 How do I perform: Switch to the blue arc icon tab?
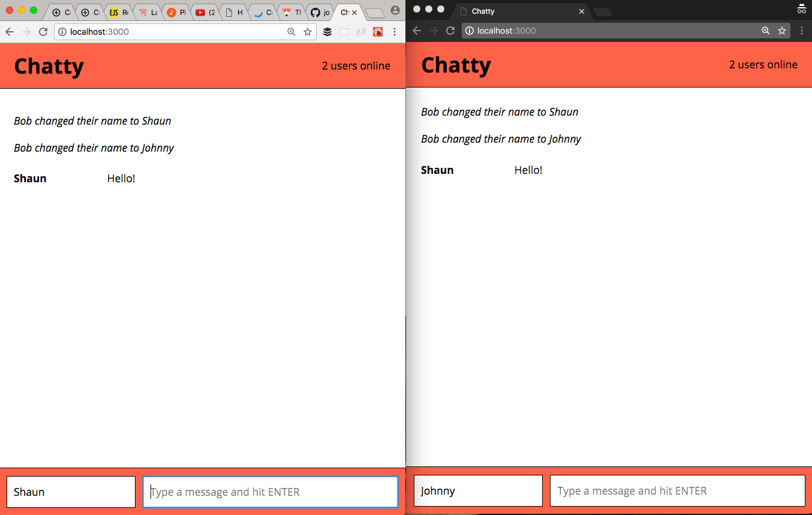tap(263, 13)
